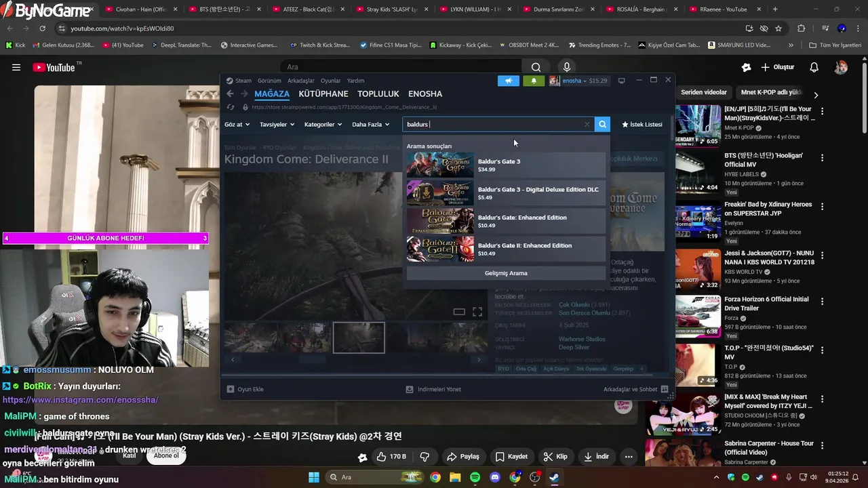Open Discord from the taskbar
This screenshot has width=868, height=488.
pyautogui.click(x=495, y=477)
